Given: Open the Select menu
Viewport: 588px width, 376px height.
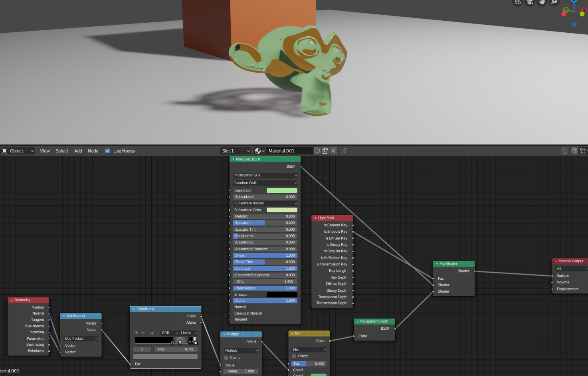Looking at the screenshot, I should (62, 151).
